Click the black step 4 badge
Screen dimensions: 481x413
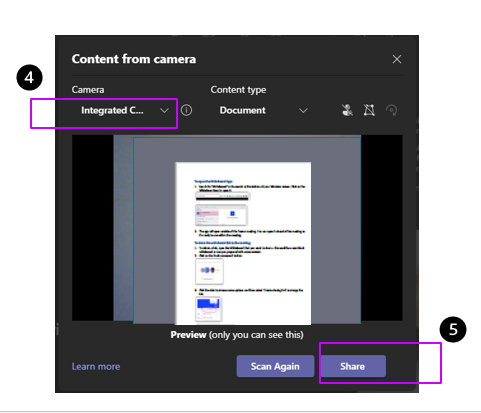[29, 78]
